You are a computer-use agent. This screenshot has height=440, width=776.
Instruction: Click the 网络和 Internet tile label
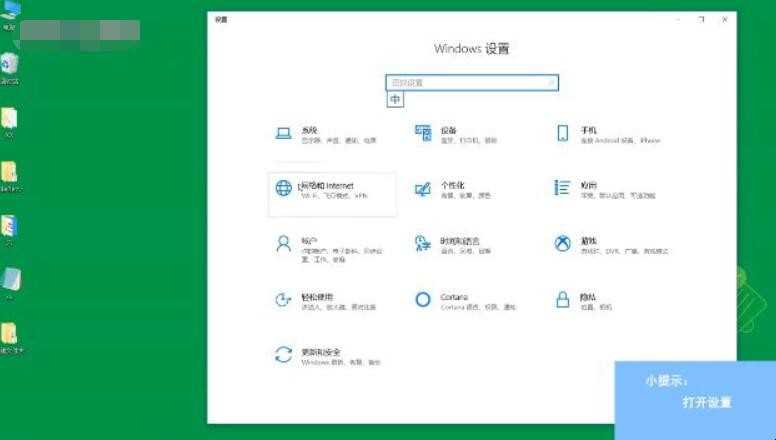tap(327, 186)
